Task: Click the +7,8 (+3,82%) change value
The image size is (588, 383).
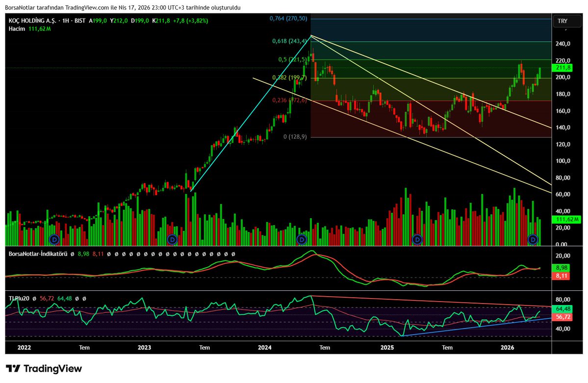Action: pyautogui.click(x=190, y=21)
